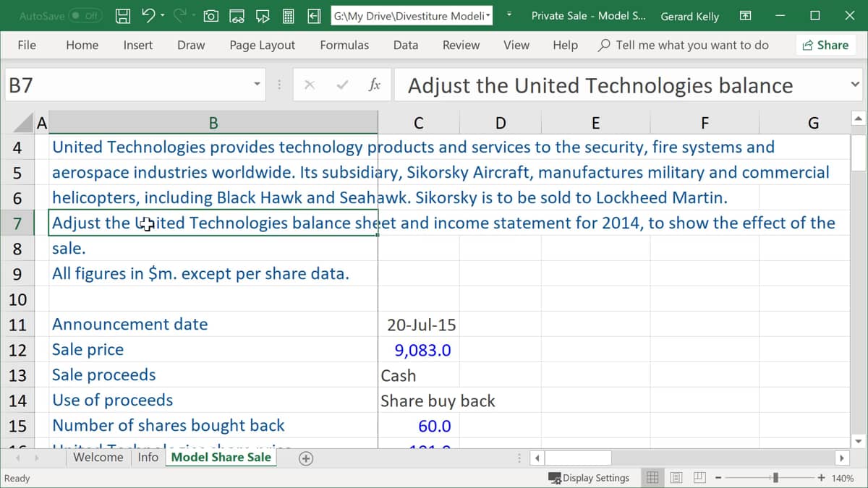Screen dimensions: 868x488
Task: Open the Draw ribbon tab
Action: (x=191, y=45)
